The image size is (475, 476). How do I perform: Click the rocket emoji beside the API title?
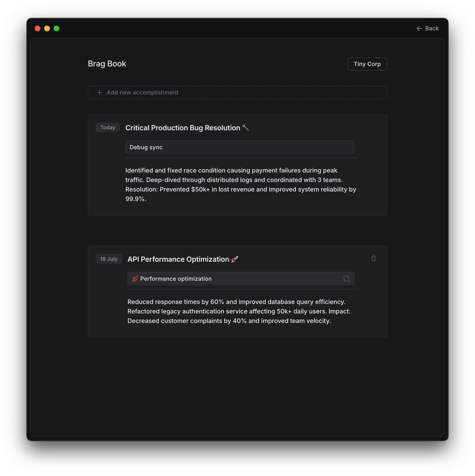(x=235, y=259)
